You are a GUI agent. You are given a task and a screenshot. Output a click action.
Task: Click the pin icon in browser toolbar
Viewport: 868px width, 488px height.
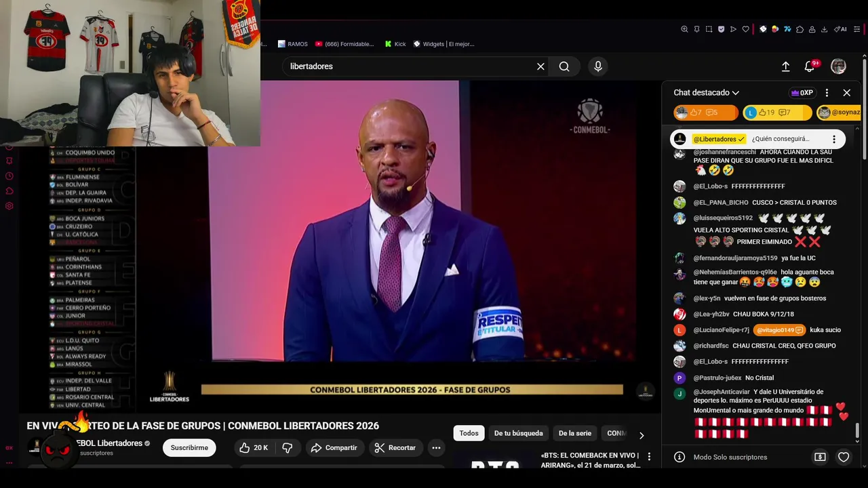[696, 29]
